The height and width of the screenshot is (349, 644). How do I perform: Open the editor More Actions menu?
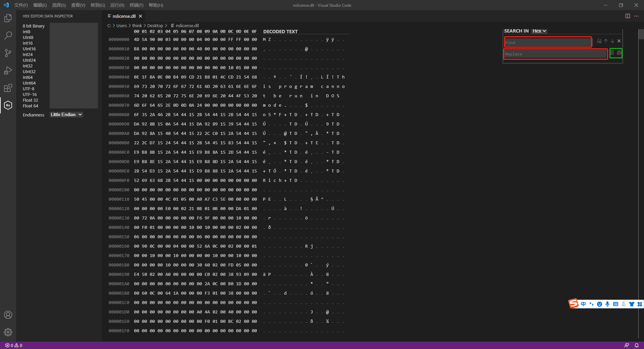pos(636,16)
